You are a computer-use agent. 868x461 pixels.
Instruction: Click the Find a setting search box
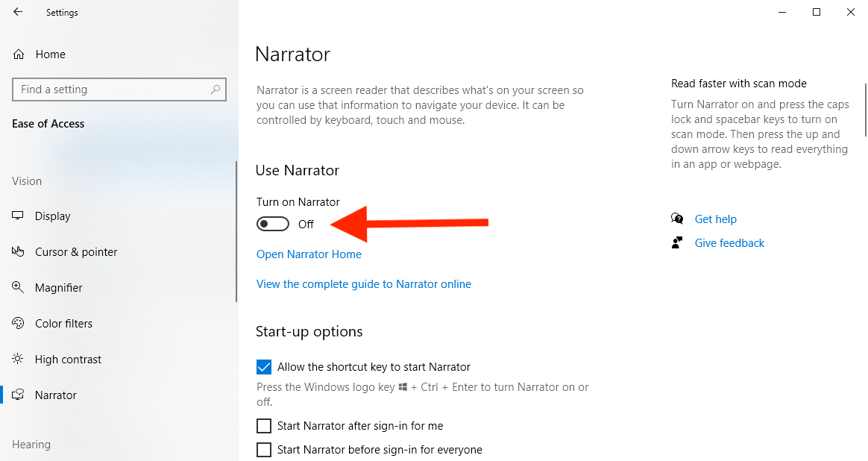119,90
